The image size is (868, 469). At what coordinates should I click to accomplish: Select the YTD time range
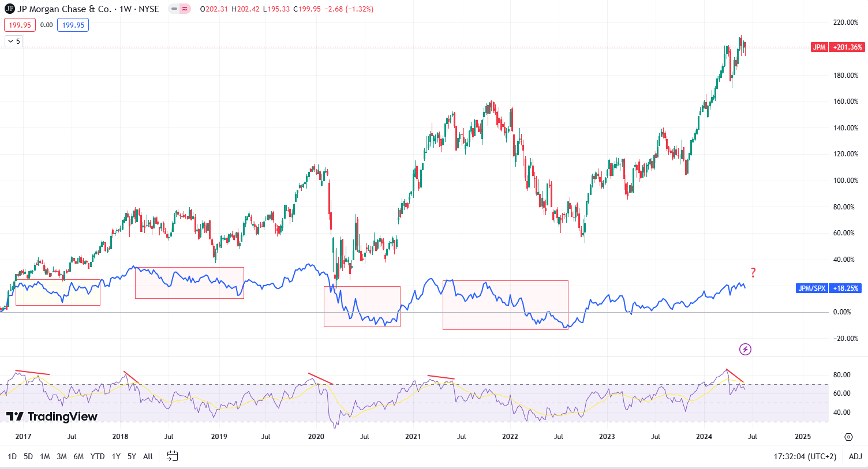pyautogui.click(x=98, y=456)
